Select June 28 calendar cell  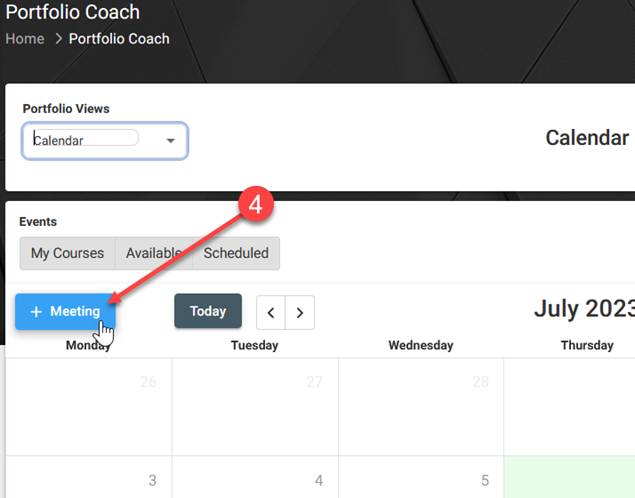point(421,406)
